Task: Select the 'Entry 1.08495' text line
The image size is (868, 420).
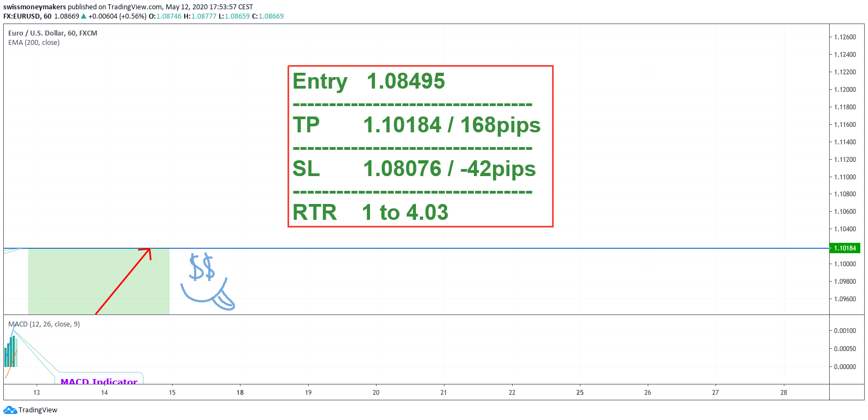Action: coord(369,81)
